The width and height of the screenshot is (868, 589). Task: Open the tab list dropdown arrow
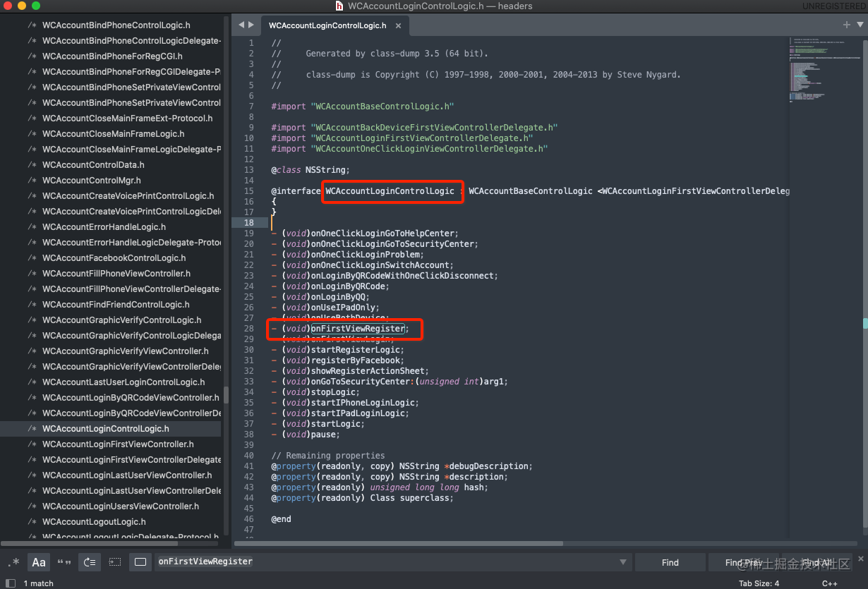(x=860, y=25)
